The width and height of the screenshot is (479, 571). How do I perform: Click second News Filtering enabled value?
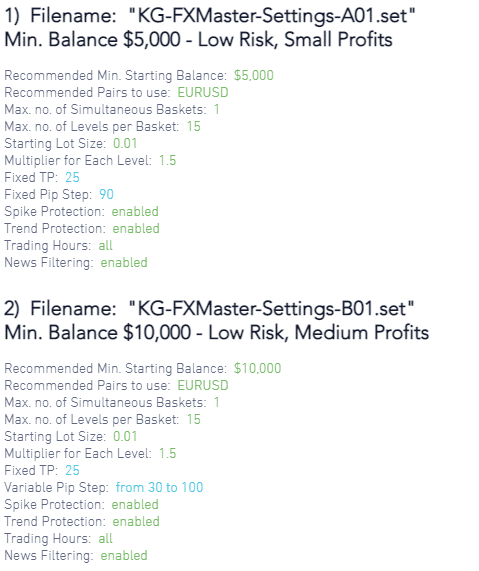point(124,555)
